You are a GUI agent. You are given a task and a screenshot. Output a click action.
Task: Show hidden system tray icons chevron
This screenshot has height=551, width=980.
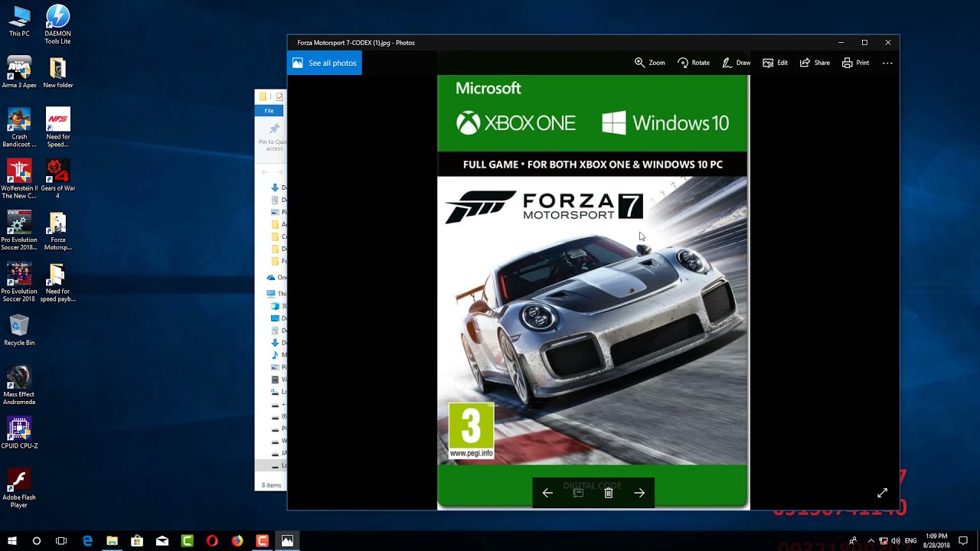pos(871,541)
